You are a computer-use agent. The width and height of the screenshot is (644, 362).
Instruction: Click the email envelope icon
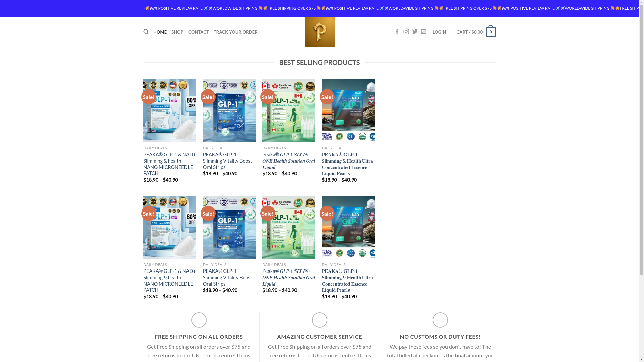coord(424,32)
